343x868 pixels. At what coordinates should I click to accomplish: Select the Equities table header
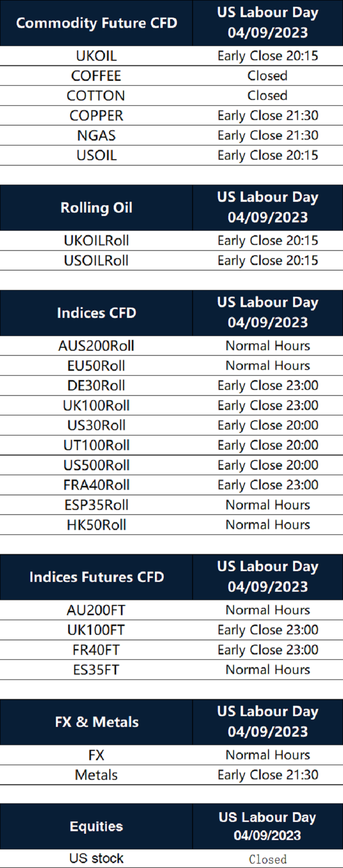(97, 826)
